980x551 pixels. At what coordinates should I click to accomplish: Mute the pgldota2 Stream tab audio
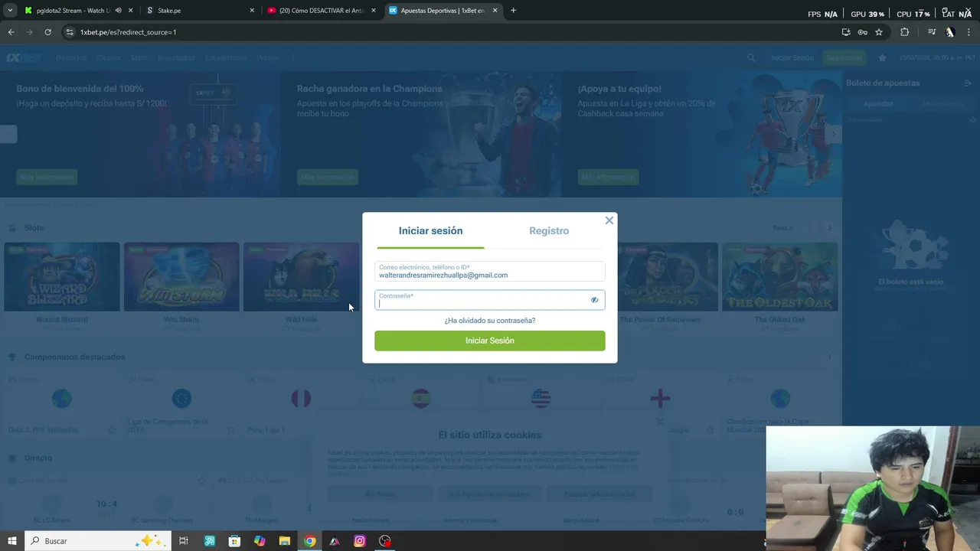point(118,11)
